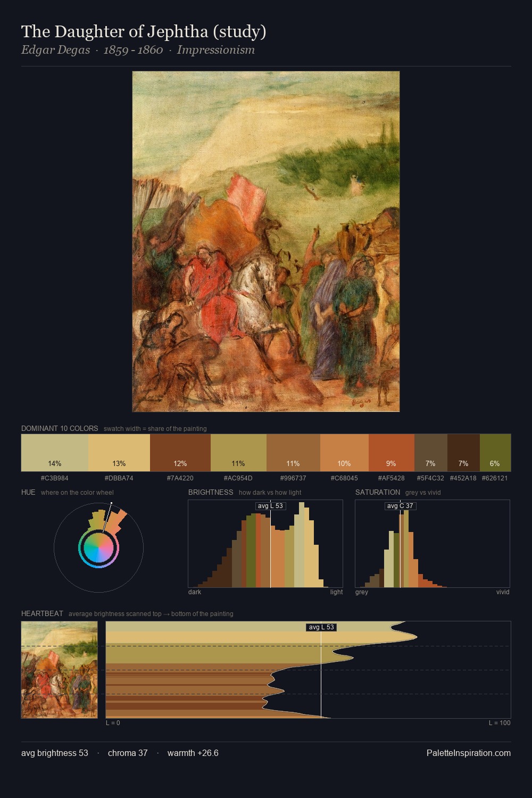The height and width of the screenshot is (798, 532).
Task: Click the #626121 green swatch
Action: (495, 453)
